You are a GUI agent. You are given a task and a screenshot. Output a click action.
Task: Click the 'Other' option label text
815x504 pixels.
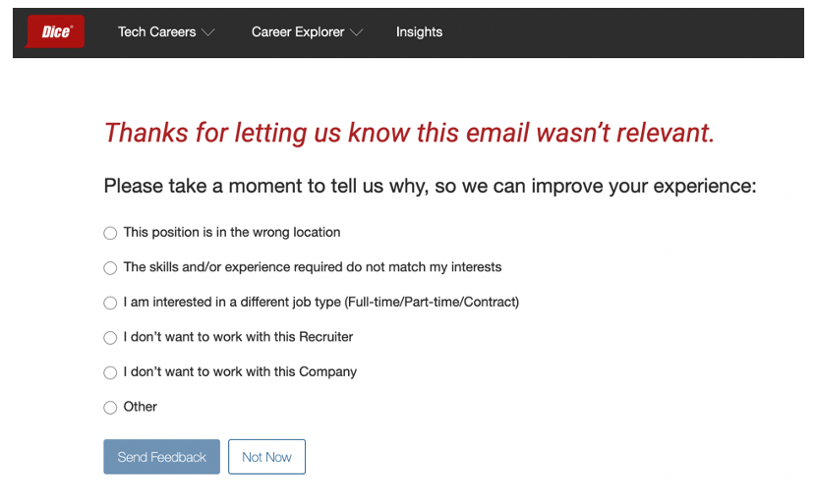(x=140, y=407)
